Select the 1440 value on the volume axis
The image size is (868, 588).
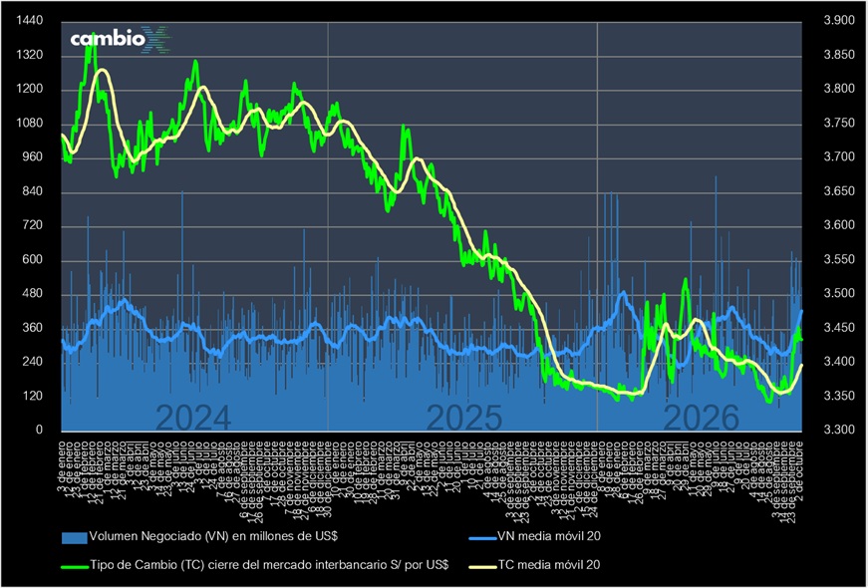pyautogui.click(x=30, y=21)
